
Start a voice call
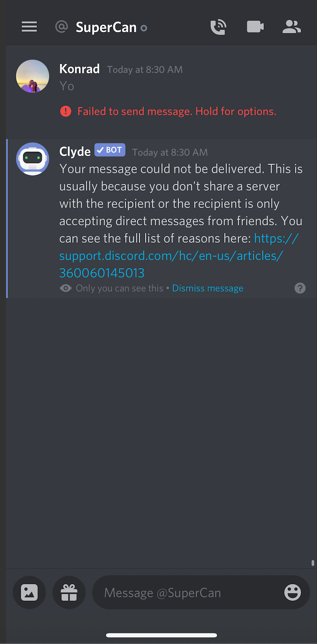[x=218, y=27]
